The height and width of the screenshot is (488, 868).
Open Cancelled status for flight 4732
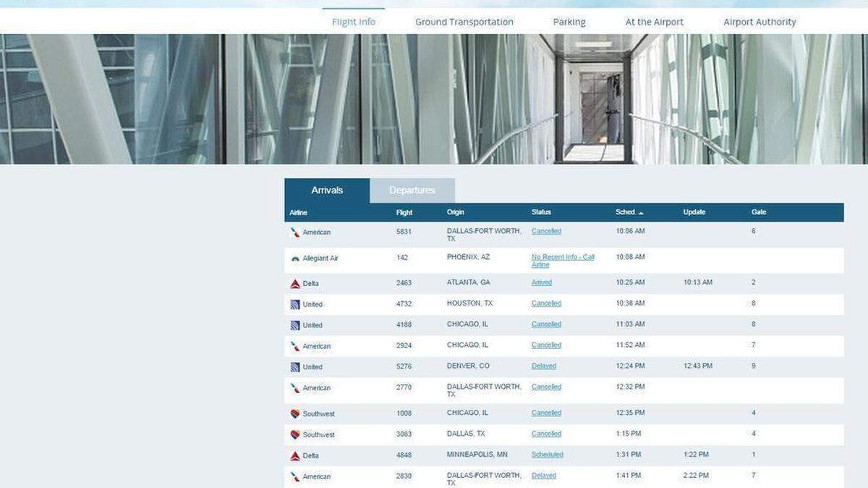[546, 303]
